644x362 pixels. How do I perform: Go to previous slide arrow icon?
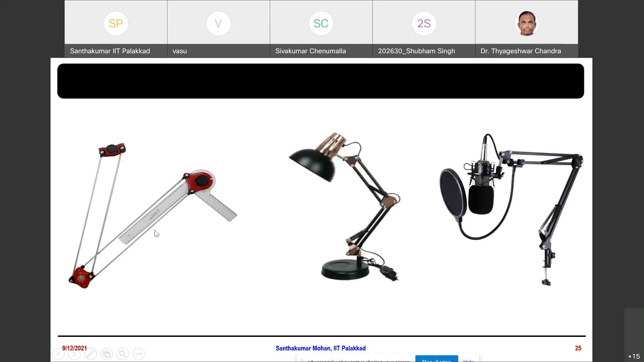pos(58,354)
